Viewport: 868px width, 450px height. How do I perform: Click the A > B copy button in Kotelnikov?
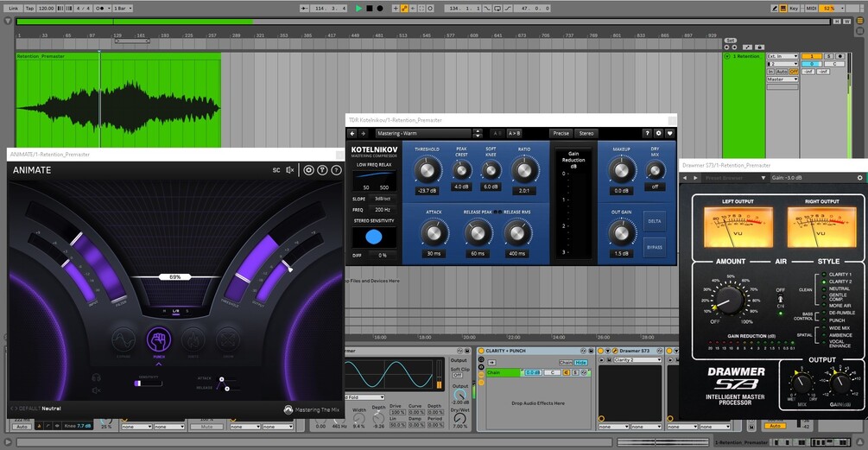pos(514,133)
